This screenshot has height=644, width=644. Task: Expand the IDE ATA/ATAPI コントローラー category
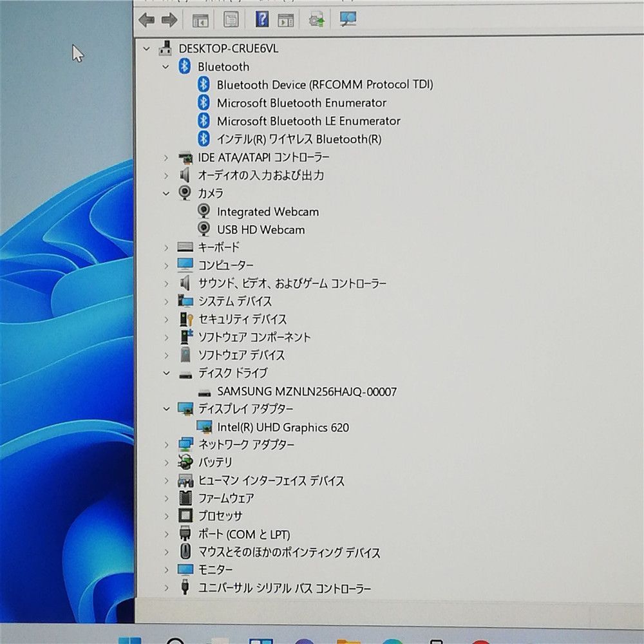tap(166, 158)
